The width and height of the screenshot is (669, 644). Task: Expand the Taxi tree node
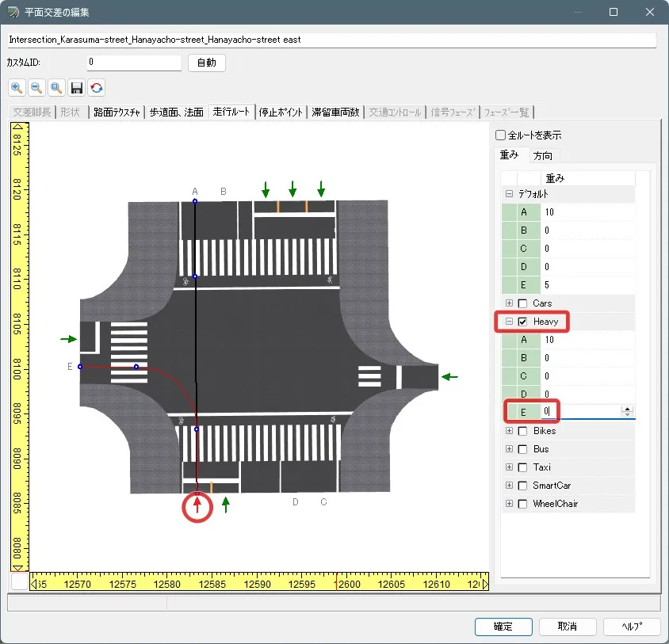tap(509, 467)
